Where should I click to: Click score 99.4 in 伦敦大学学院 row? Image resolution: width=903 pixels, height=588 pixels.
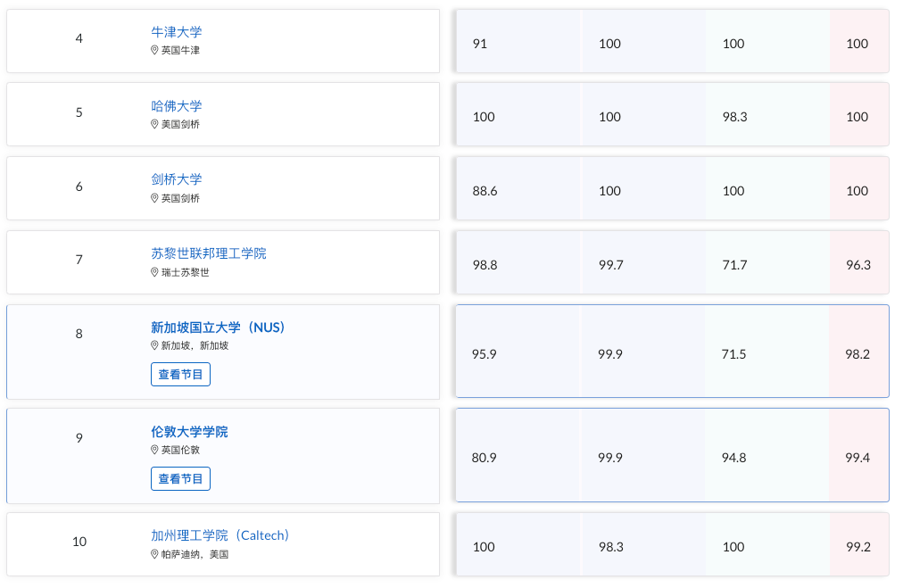click(x=857, y=458)
